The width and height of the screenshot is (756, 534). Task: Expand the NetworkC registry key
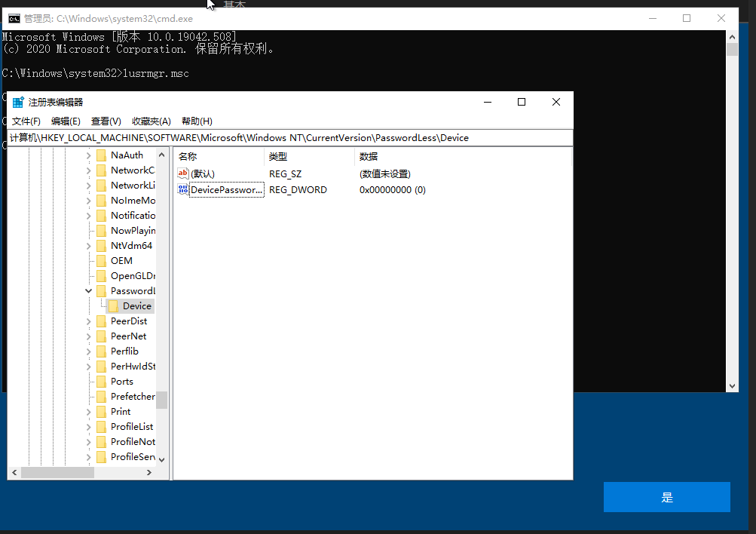pos(89,170)
